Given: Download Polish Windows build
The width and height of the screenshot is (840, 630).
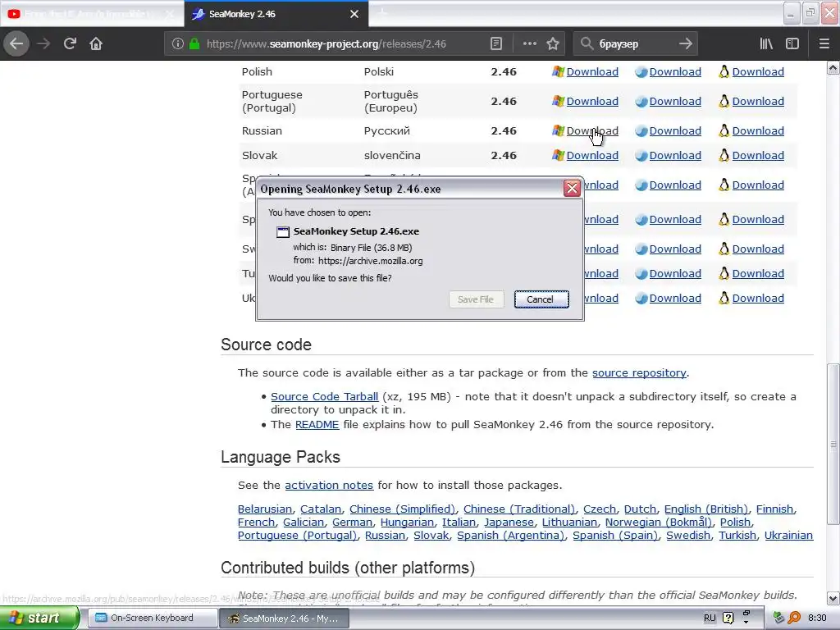Looking at the screenshot, I should click(592, 72).
